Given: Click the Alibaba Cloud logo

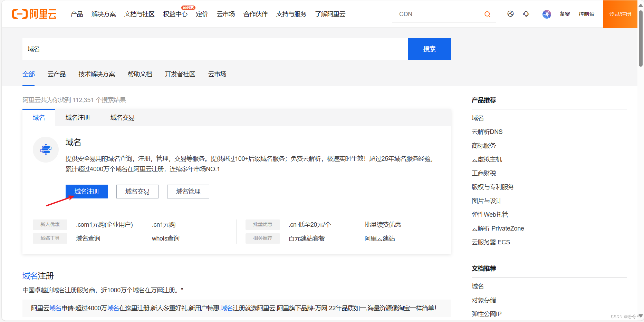Looking at the screenshot, I should pos(34,14).
